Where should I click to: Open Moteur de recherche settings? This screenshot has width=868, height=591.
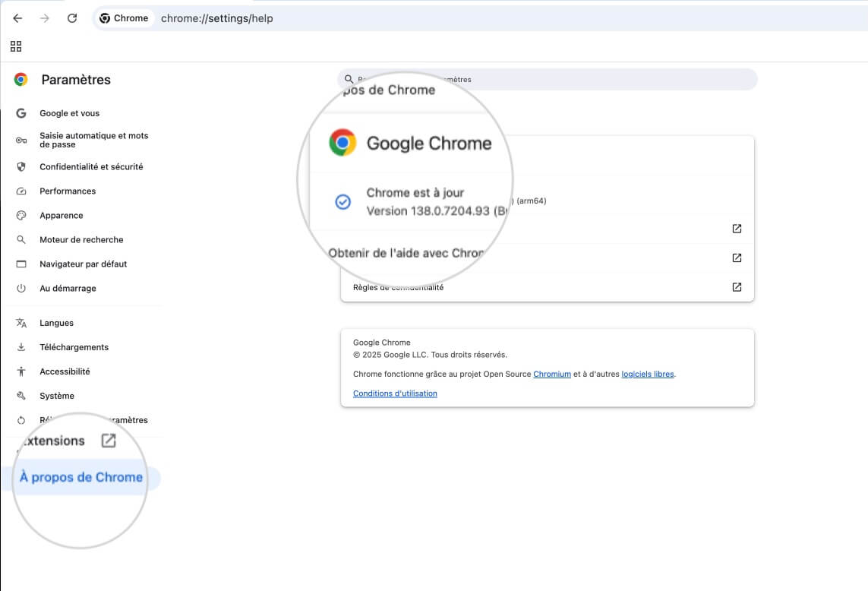pyautogui.click(x=83, y=240)
